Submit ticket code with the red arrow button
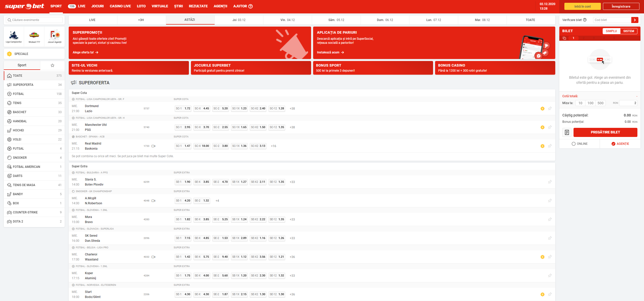 635,20
